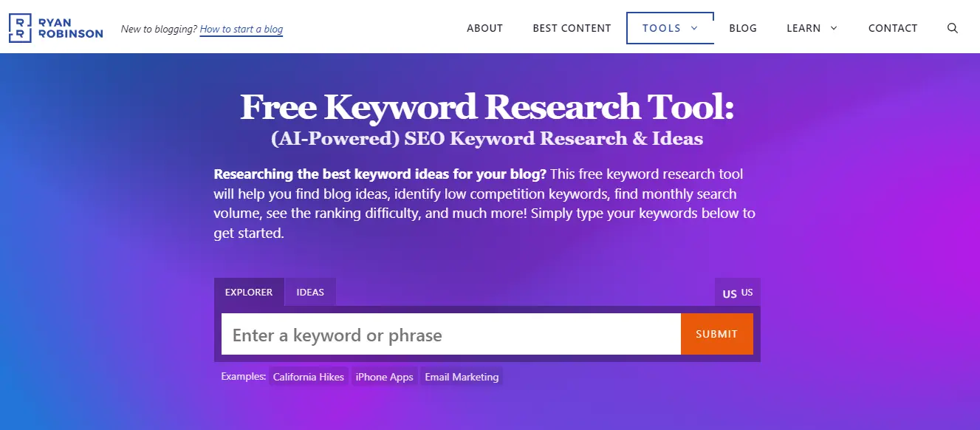Open the US country selector
Image resolution: width=980 pixels, height=430 pixels.
737,293
